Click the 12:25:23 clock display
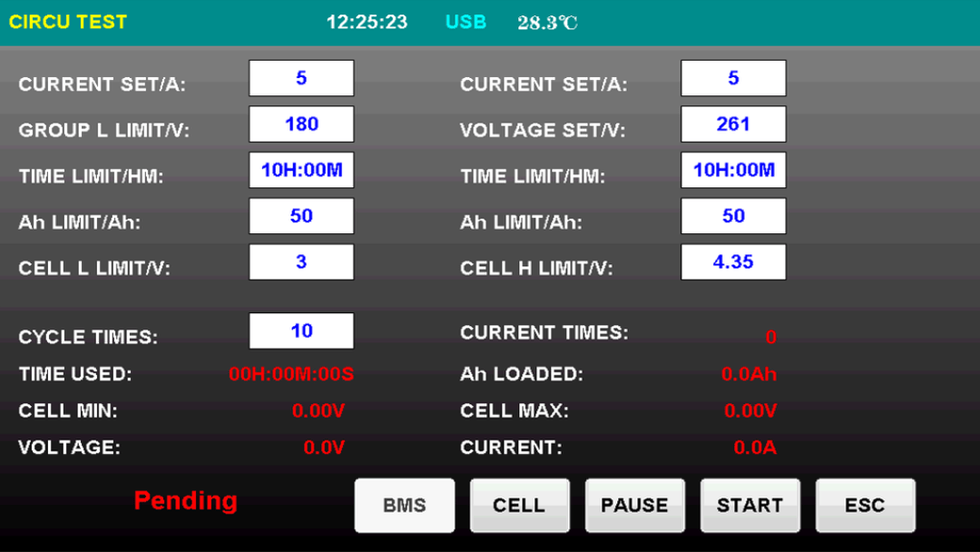This screenshot has width=980, height=552. [367, 22]
